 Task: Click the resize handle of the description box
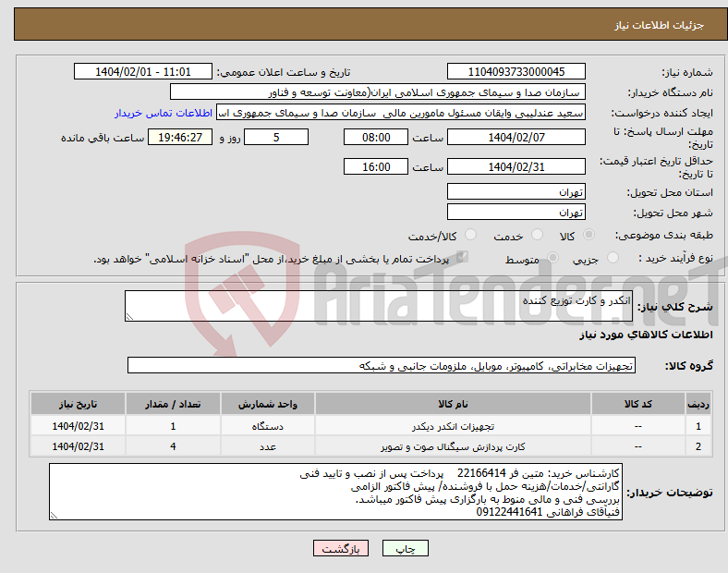tap(129, 316)
